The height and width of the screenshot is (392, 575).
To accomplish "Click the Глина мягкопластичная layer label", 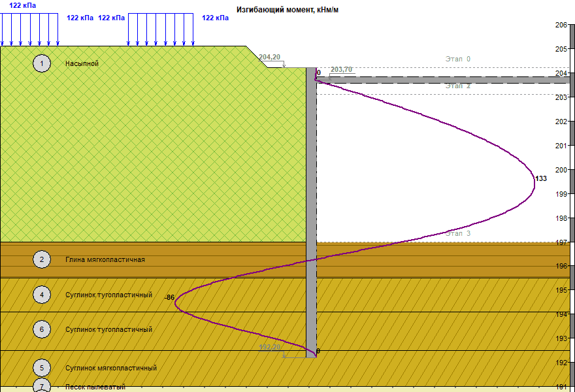I will click(x=105, y=259).
